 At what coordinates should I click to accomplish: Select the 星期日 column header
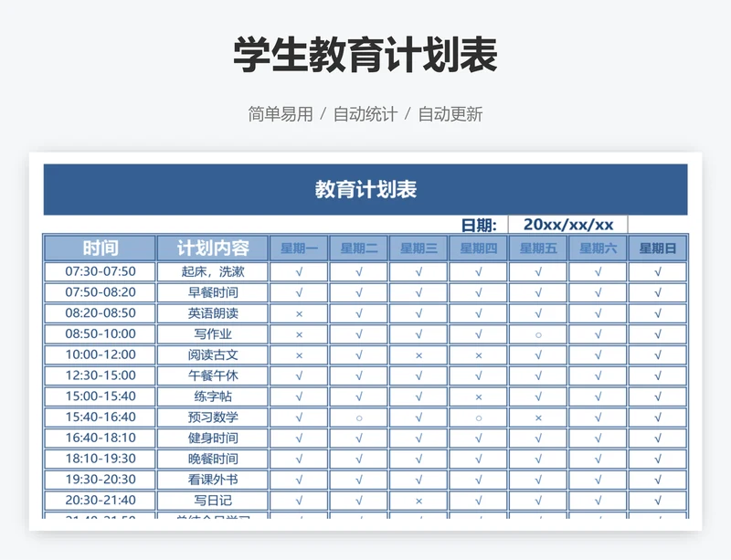(x=658, y=248)
